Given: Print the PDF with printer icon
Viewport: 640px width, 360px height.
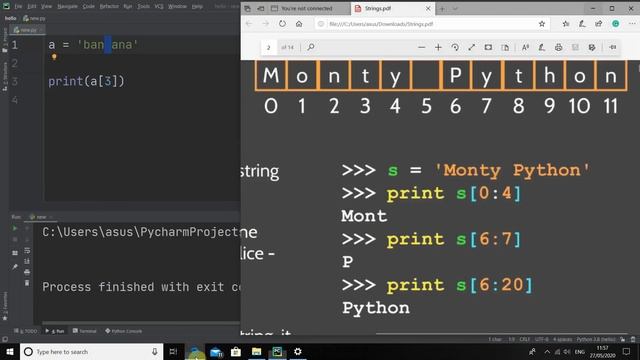Looking at the screenshot, I should pos(558,47).
